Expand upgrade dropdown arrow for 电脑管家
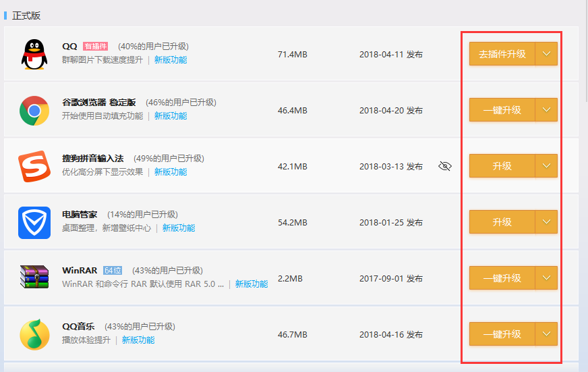The width and height of the screenshot is (588, 372). pyautogui.click(x=546, y=221)
